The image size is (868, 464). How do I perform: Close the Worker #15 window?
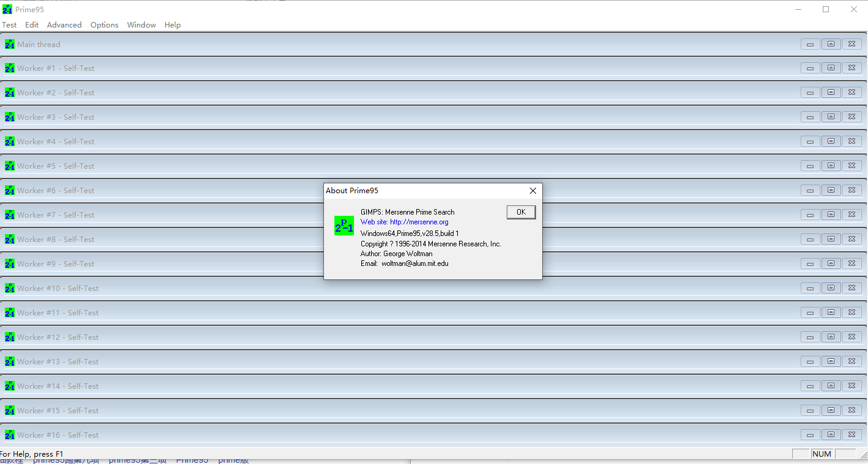pos(851,410)
